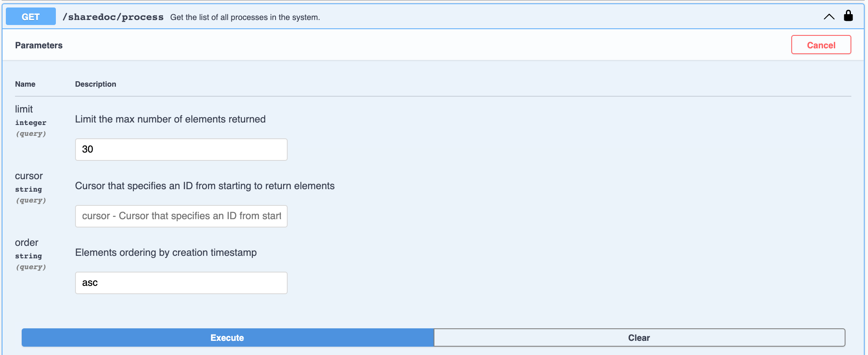Focus the order field containing asc

181,283
